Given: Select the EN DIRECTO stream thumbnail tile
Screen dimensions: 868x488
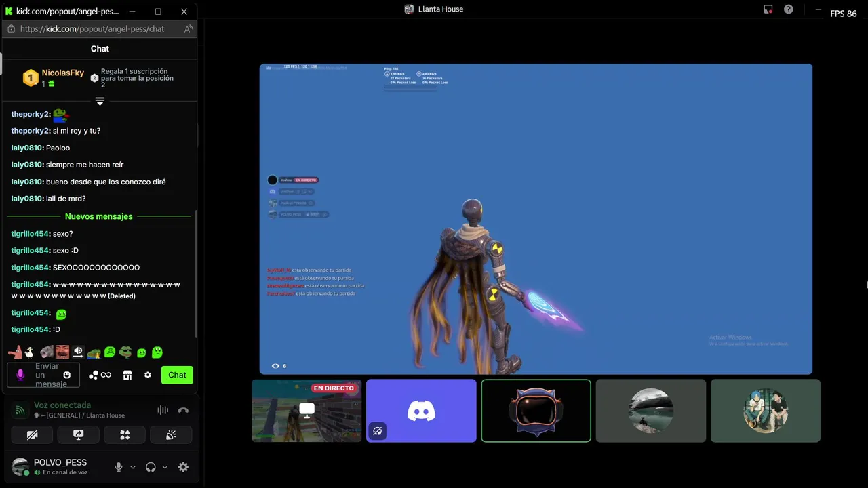Looking at the screenshot, I should pos(307,411).
